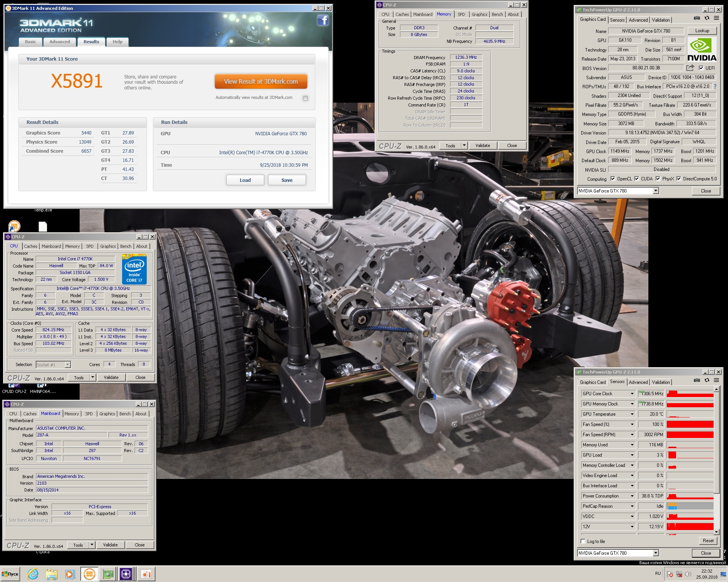Image resolution: width=728 pixels, height=582 pixels.
Task: Expand the Power Consumption sensor dropdown
Action: click(632, 496)
